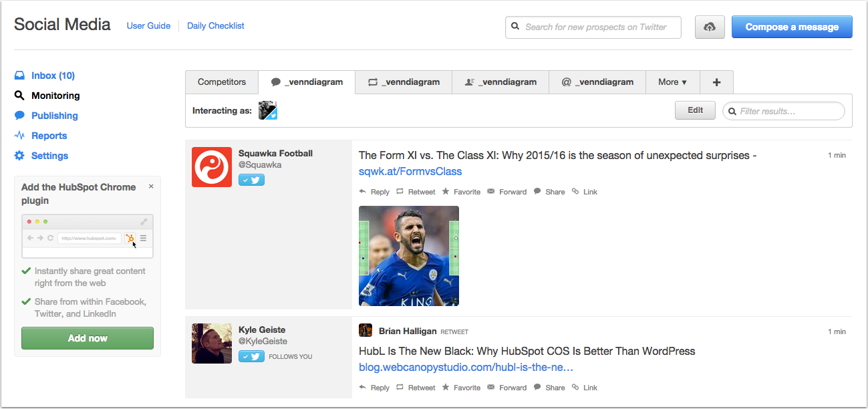
Task: Click the Chrome plugin browser illustration
Action: pos(88,236)
